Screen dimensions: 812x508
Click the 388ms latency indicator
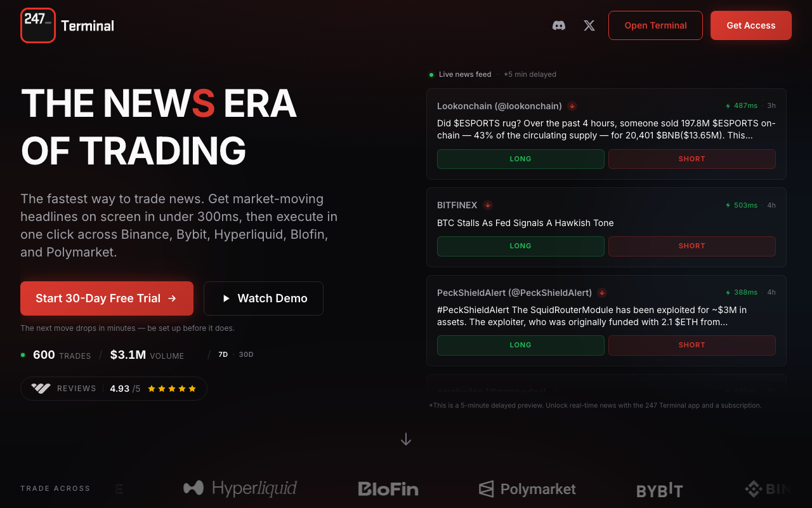[x=742, y=293]
